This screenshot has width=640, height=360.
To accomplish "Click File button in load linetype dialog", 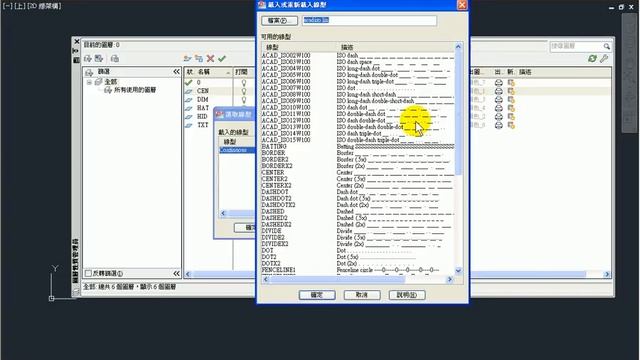I will [x=280, y=20].
